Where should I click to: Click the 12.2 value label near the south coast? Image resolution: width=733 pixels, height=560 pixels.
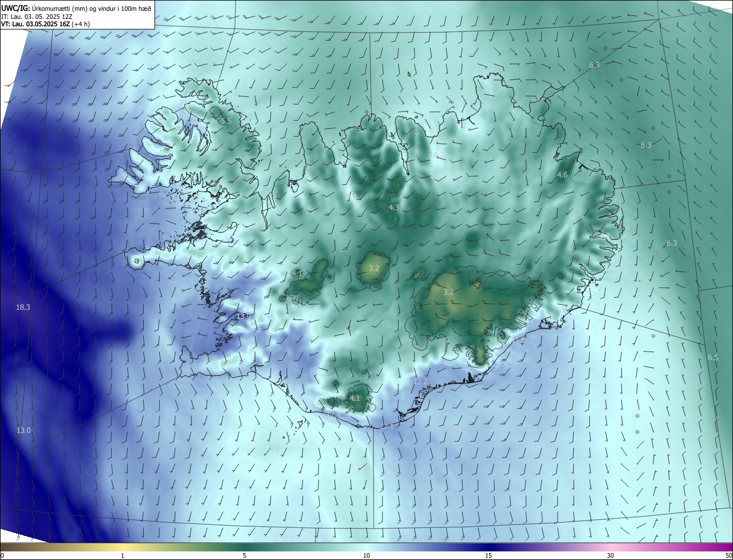pos(420,381)
